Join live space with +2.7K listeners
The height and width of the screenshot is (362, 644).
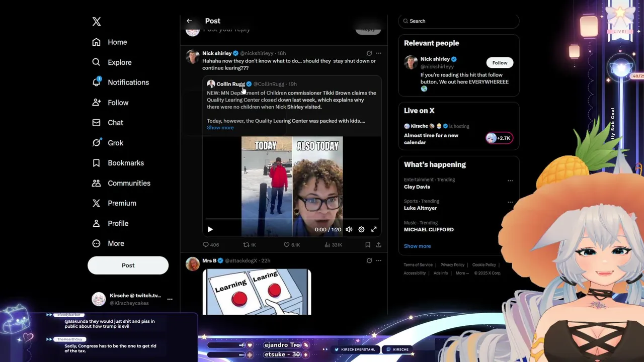tap(499, 138)
